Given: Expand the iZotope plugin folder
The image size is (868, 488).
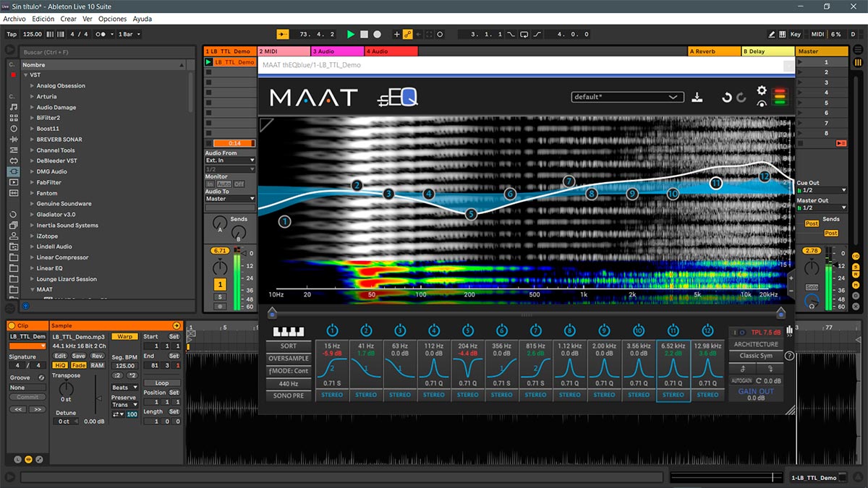Looking at the screenshot, I should tap(33, 236).
